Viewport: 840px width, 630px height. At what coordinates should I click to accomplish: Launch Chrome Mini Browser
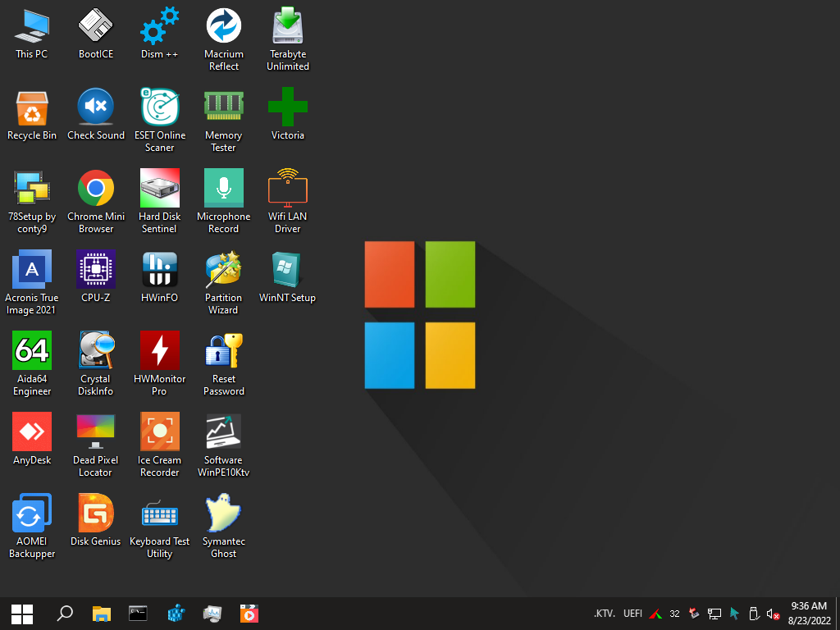click(x=96, y=189)
